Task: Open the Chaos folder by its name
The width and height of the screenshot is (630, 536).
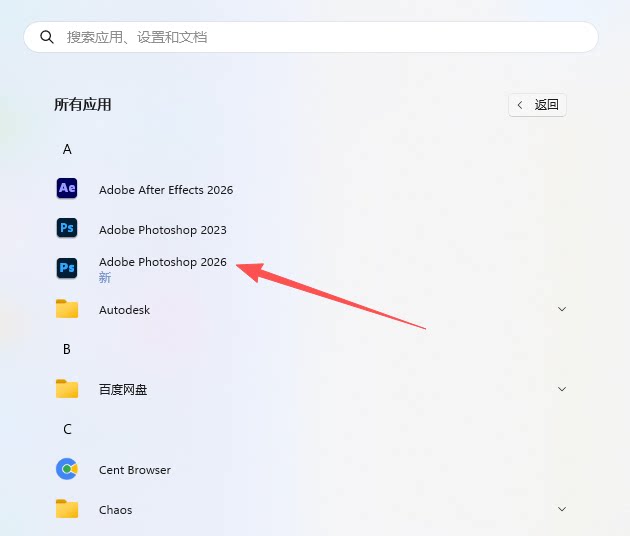Action: click(115, 510)
